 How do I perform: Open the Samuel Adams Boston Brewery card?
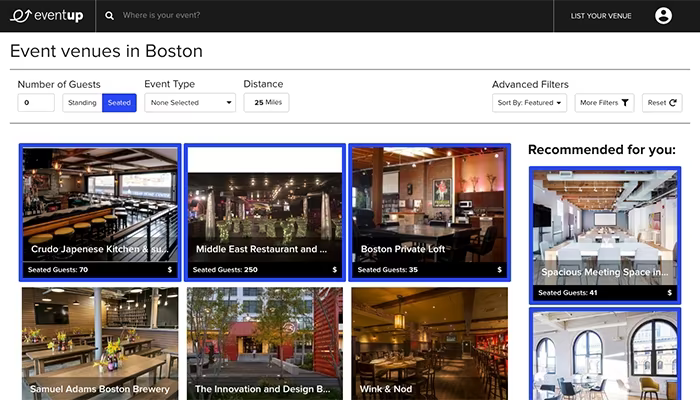[x=100, y=344]
